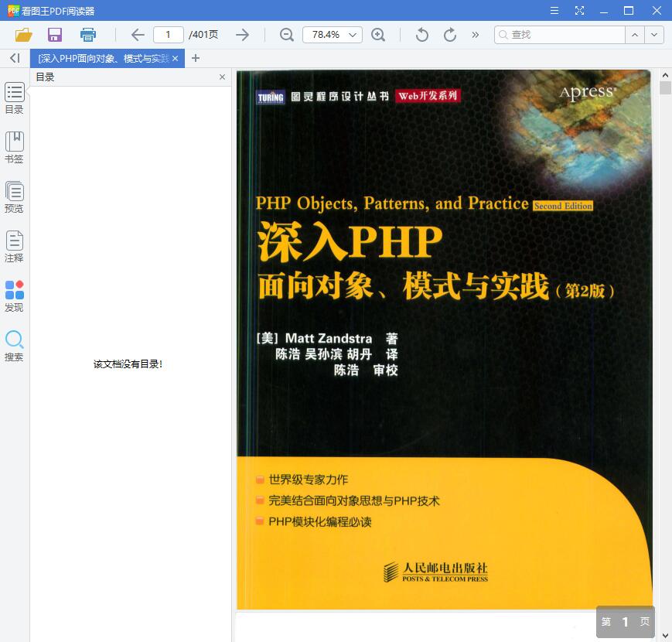Open the 书签 bookmarks panel

(x=14, y=148)
